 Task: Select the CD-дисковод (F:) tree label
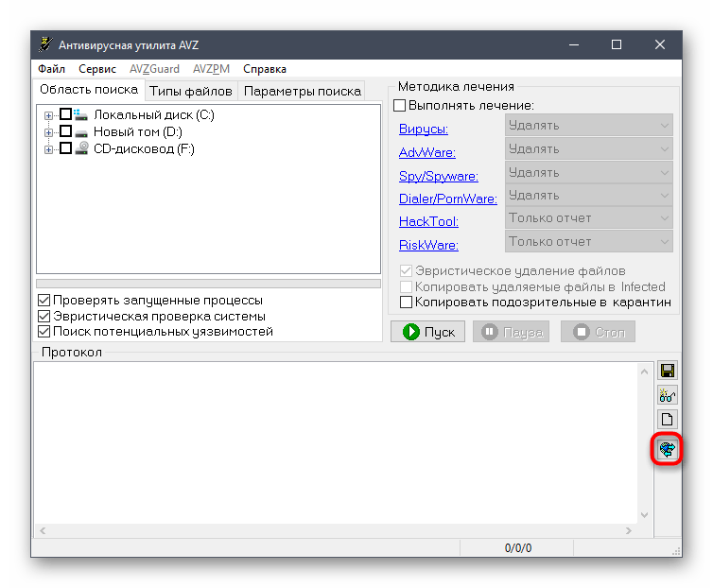click(144, 148)
